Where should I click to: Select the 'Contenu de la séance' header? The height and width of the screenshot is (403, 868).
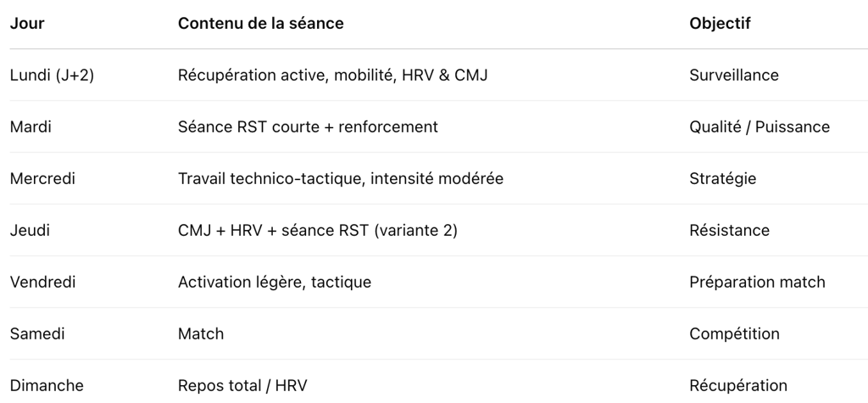(260, 24)
